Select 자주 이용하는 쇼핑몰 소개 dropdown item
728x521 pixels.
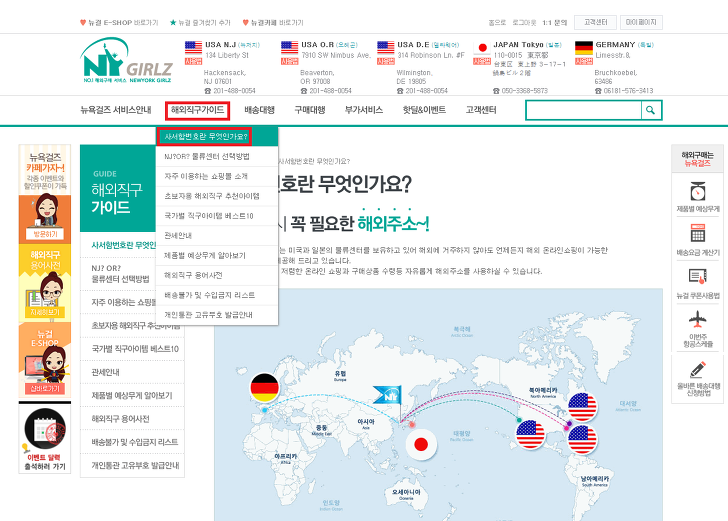tap(217, 176)
